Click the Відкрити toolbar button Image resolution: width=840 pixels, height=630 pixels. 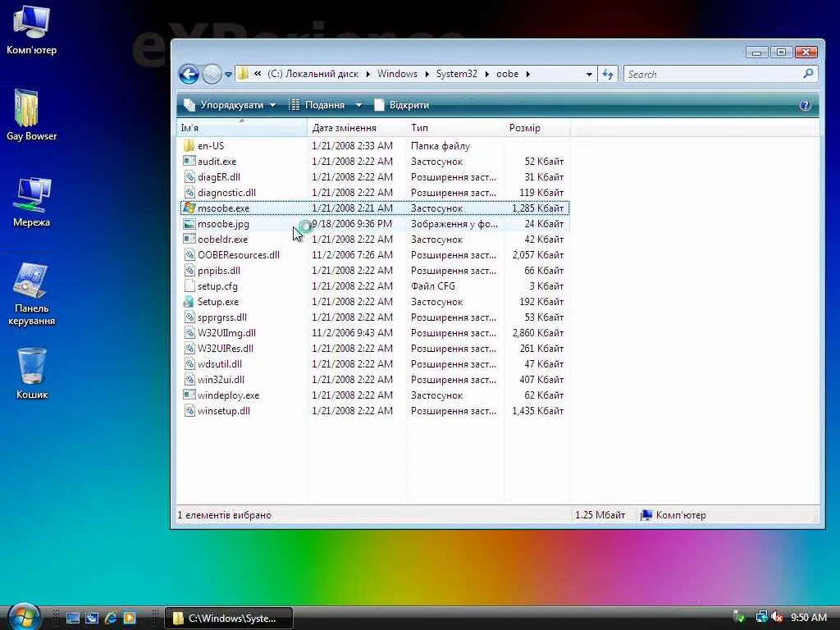coord(402,105)
